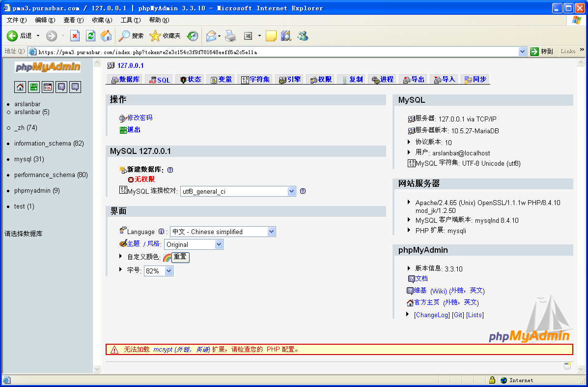Image resolution: width=588 pixels, height=387 pixels.
Task: Click the help icon beside 新建数据库
Action: (x=170, y=170)
